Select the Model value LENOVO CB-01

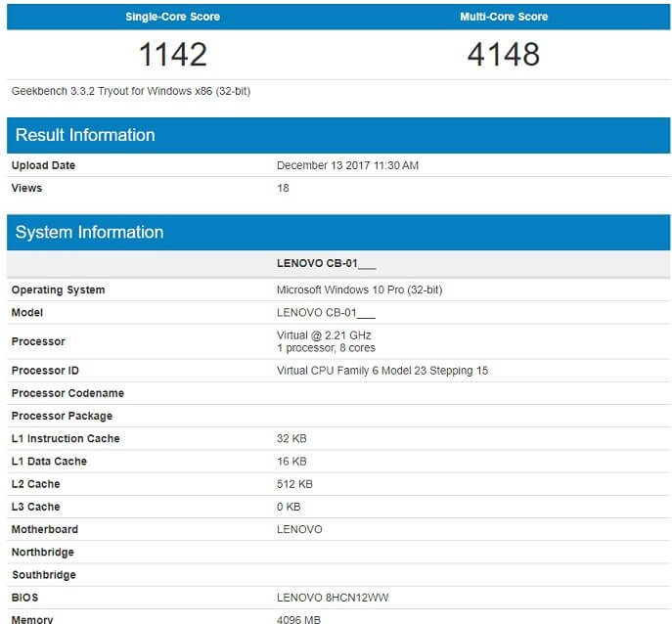[326, 313]
